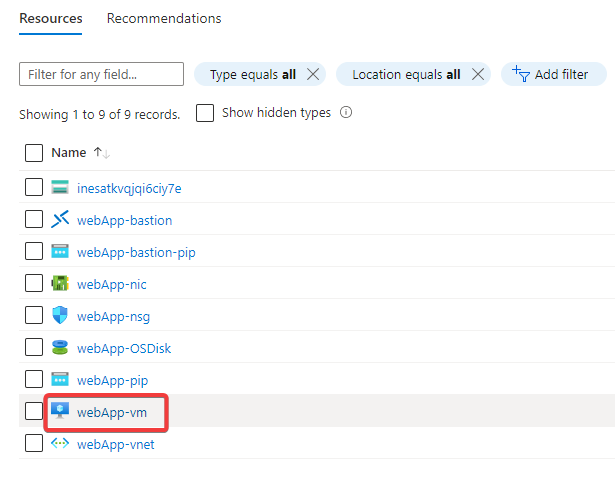Sort the list by the Name column arrows
615x490 pixels.
pyautogui.click(x=101, y=153)
